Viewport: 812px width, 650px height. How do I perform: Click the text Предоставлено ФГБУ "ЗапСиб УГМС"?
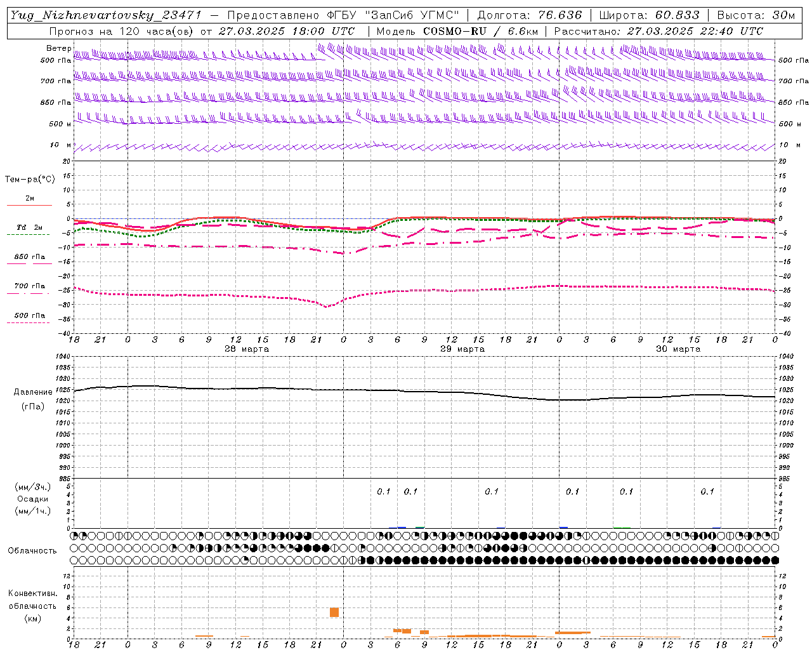coord(343,15)
